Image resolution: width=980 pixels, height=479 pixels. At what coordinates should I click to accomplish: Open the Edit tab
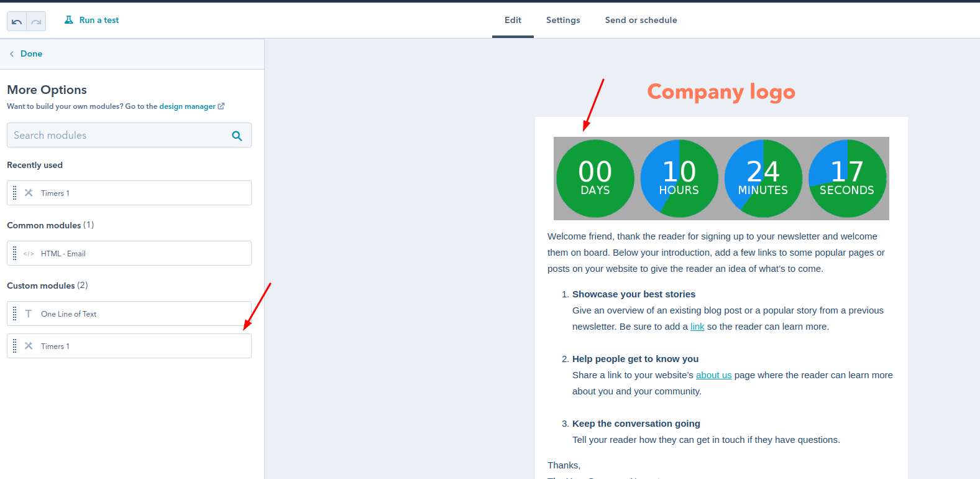pyautogui.click(x=513, y=20)
